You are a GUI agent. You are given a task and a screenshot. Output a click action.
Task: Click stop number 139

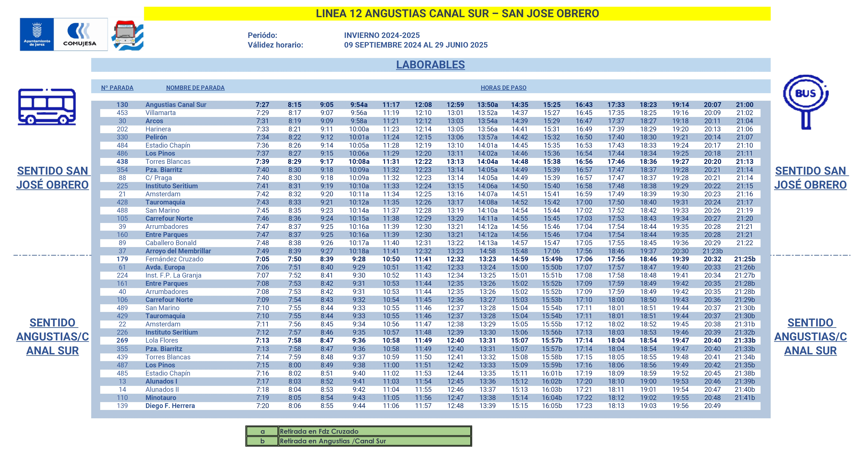tap(122, 406)
